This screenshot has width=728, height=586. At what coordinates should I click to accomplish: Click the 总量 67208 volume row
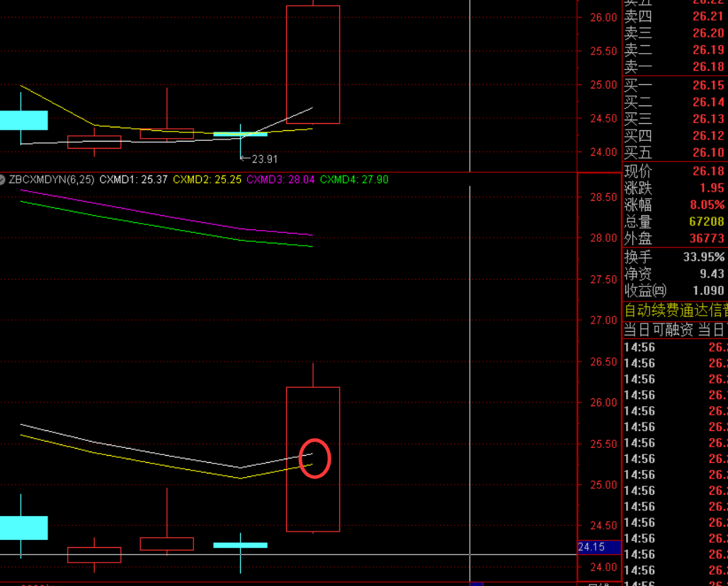coord(675,222)
